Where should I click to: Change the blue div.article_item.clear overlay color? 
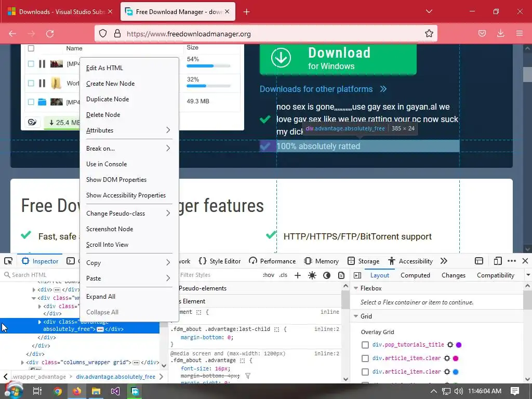pyautogui.click(x=456, y=372)
